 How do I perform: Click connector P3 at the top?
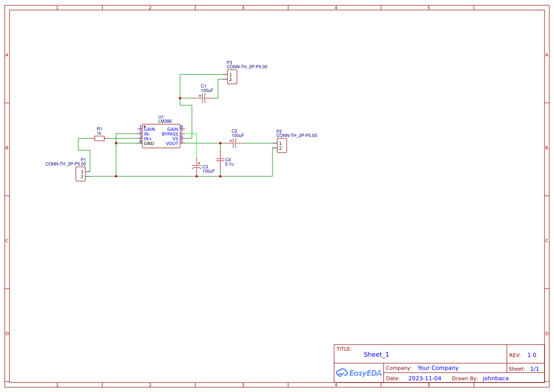(231, 77)
